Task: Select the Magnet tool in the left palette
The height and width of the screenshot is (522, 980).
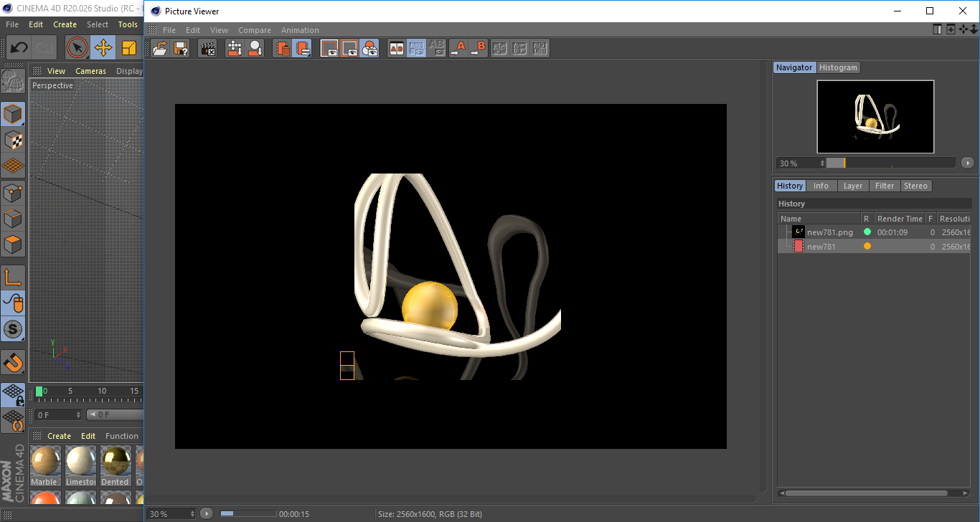Action: tap(12, 362)
